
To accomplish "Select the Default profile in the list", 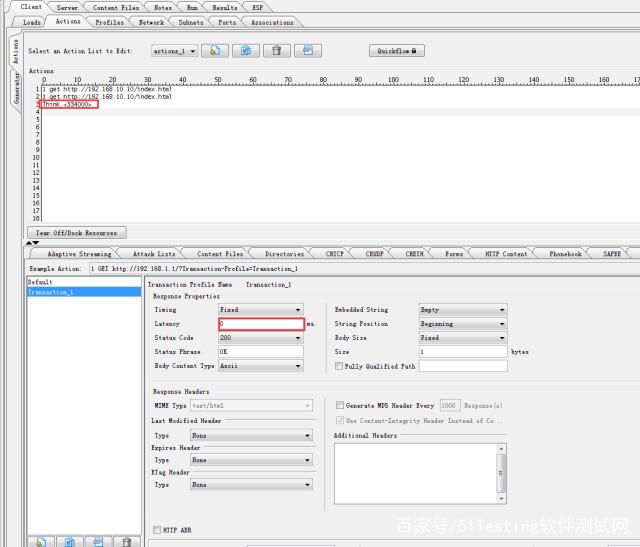I will 84,282.
